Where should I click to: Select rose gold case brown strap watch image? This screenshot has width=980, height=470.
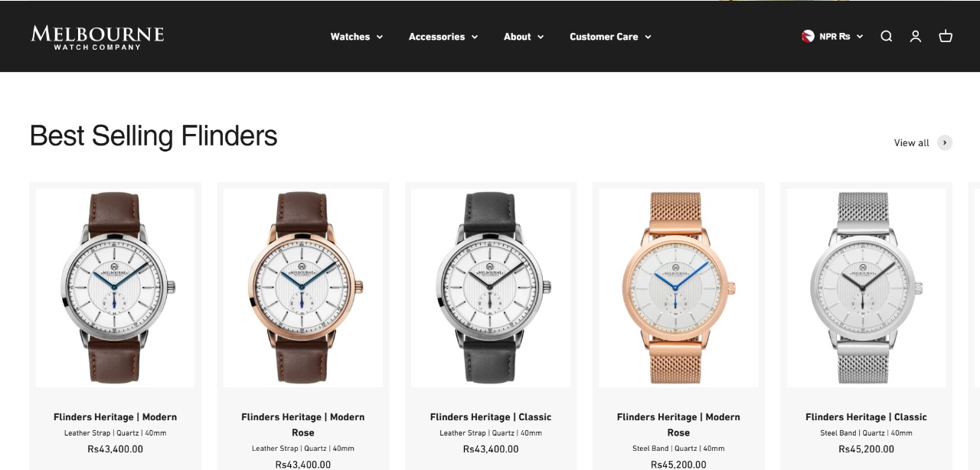(x=303, y=288)
